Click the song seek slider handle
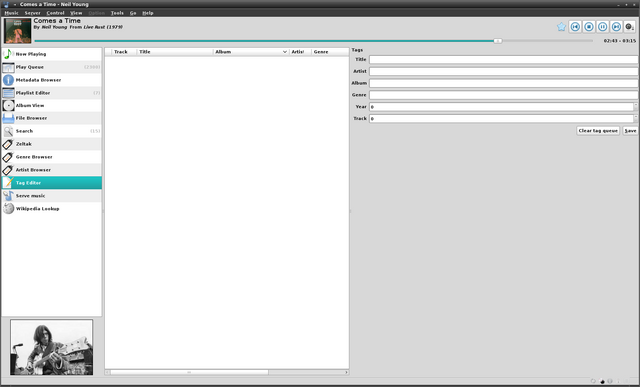The width and height of the screenshot is (640, 387). [498, 41]
